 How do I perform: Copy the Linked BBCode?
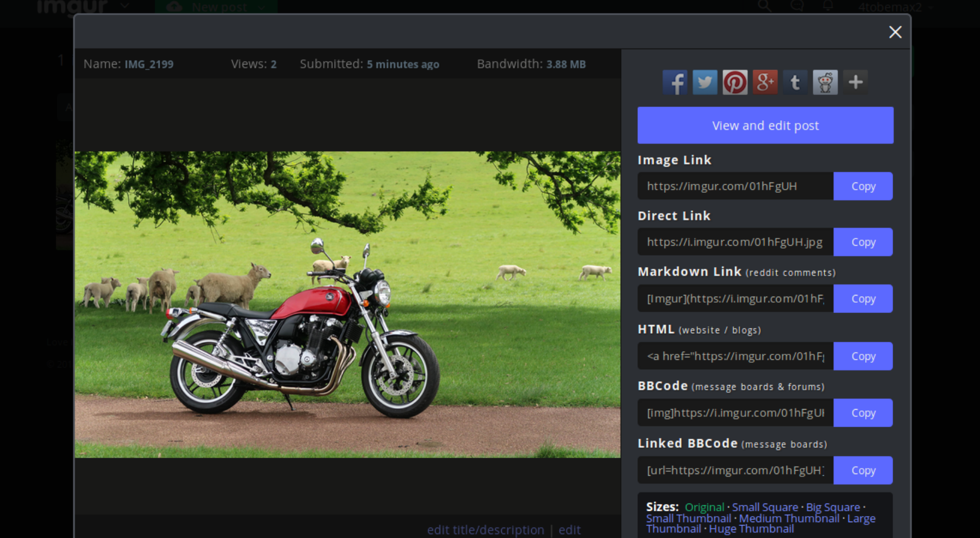point(863,470)
